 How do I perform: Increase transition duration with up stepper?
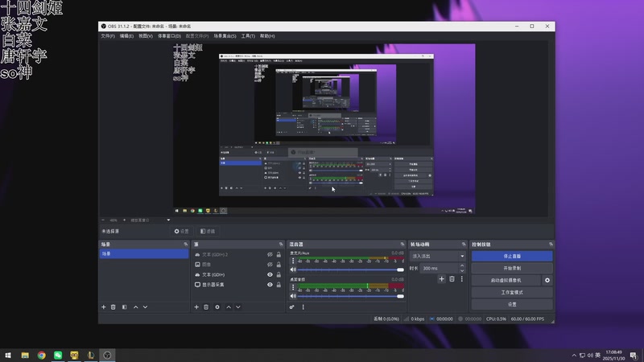462,266
